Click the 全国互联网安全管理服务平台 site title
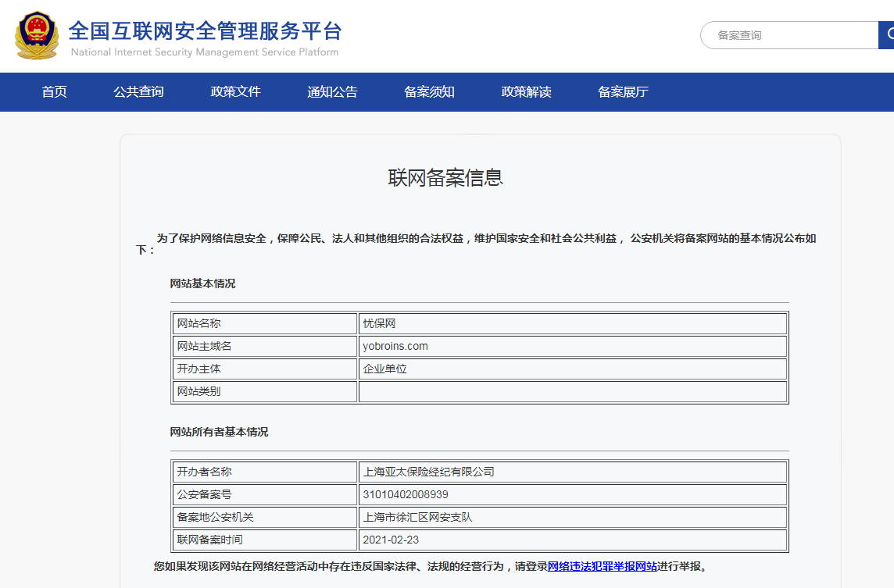 point(206,30)
